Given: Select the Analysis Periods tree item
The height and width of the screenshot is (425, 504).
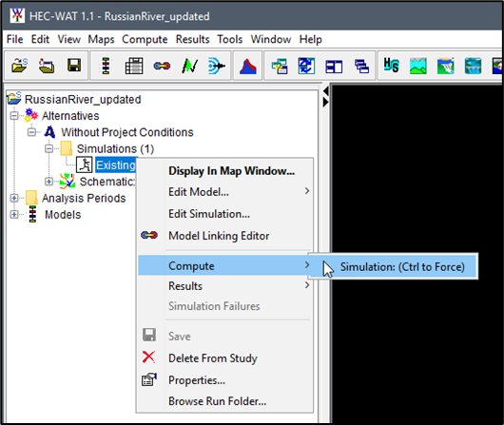Looking at the screenshot, I should [84, 198].
